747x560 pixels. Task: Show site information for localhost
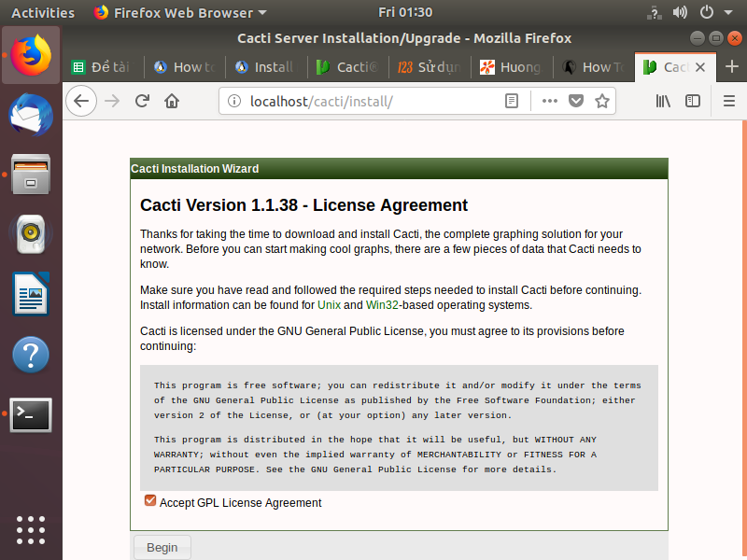(x=234, y=101)
